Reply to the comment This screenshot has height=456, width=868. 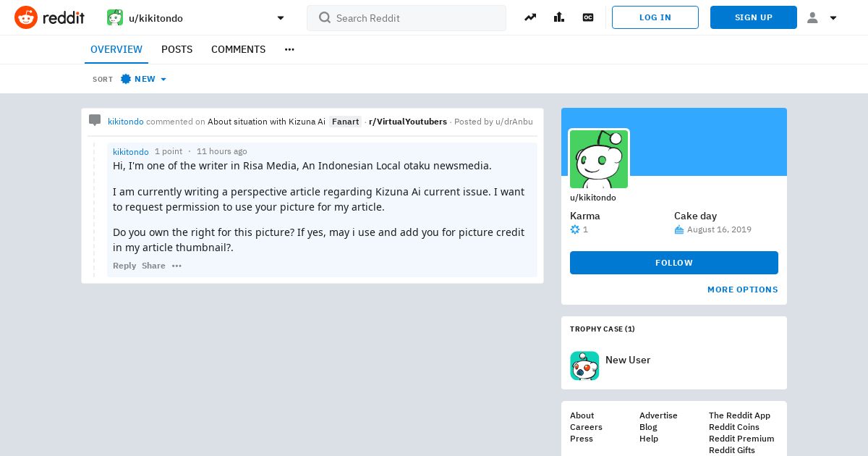click(124, 266)
